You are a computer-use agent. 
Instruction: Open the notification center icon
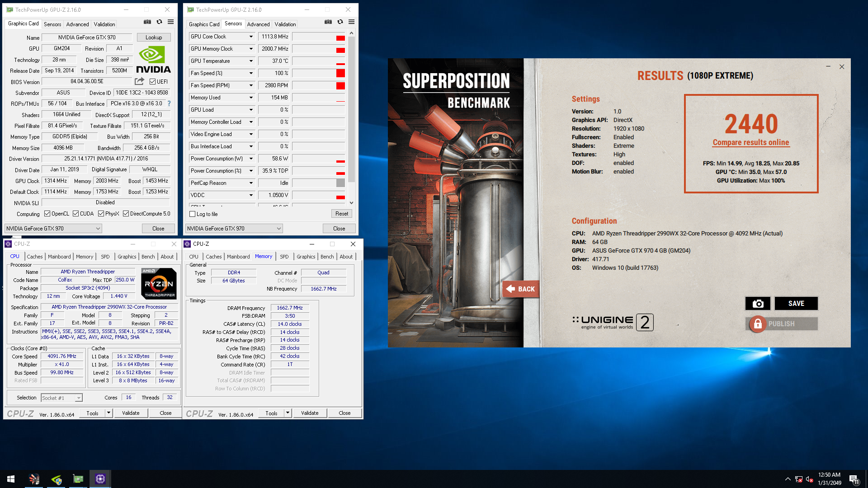tap(854, 479)
